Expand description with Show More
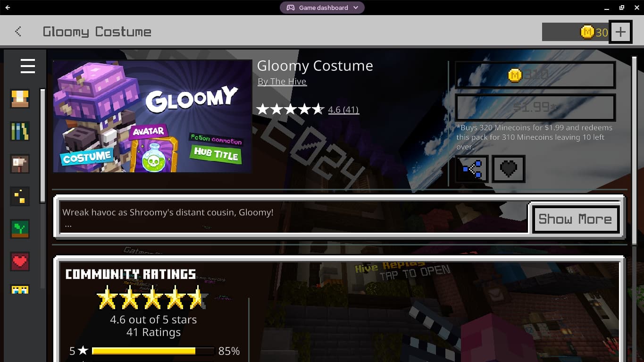This screenshot has width=644, height=362. [575, 219]
